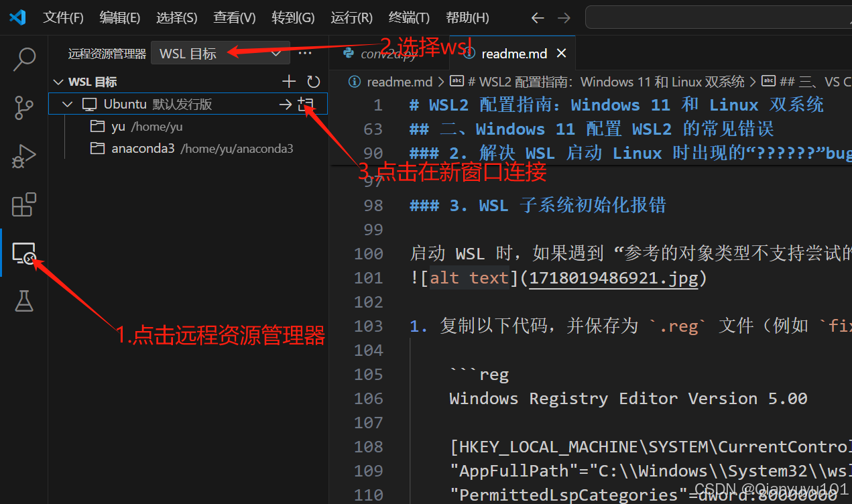The image size is (852, 504).
Task: Collapse the Ubuntu 默认发行版 node
Action: [67, 104]
